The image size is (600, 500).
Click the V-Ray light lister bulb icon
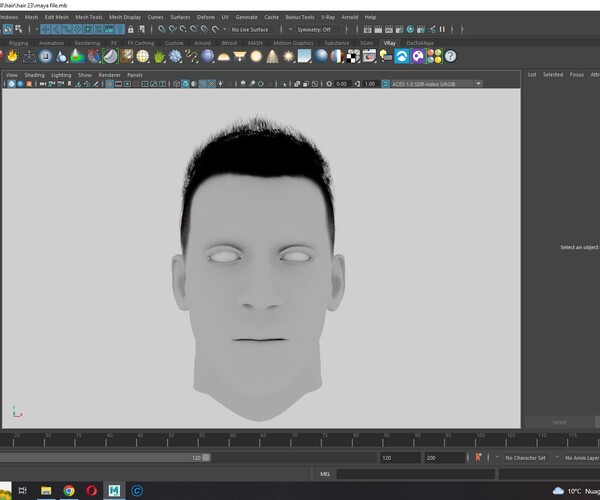click(386, 56)
